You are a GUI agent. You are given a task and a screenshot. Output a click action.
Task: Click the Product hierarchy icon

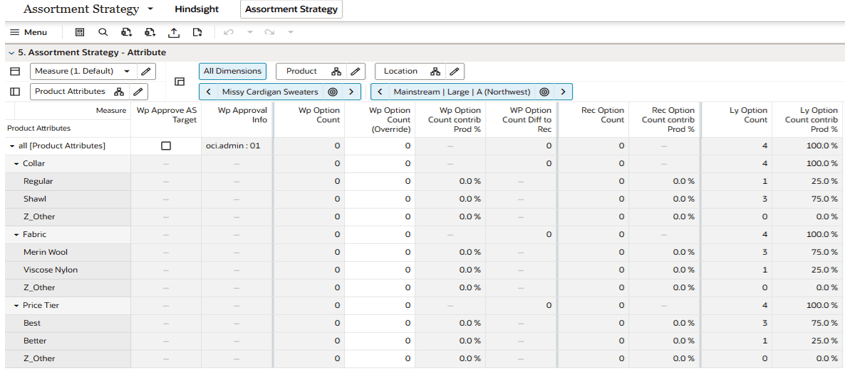click(x=336, y=71)
